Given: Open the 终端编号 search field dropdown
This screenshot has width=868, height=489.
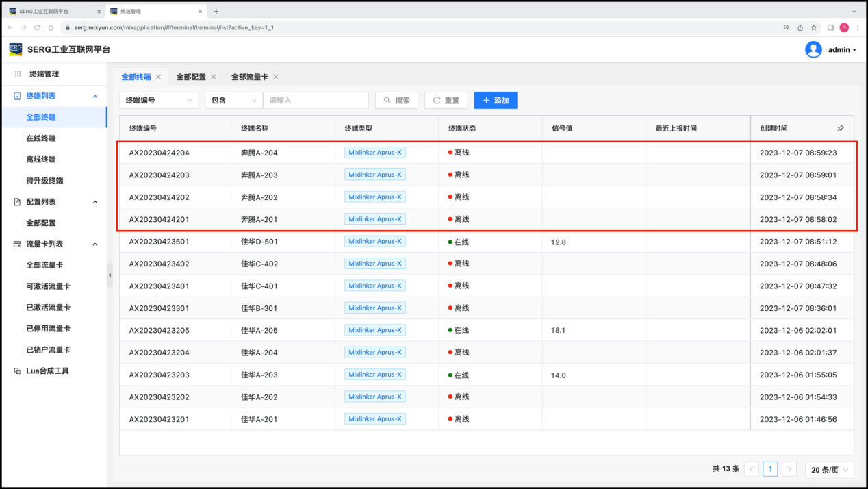Looking at the screenshot, I should 159,100.
